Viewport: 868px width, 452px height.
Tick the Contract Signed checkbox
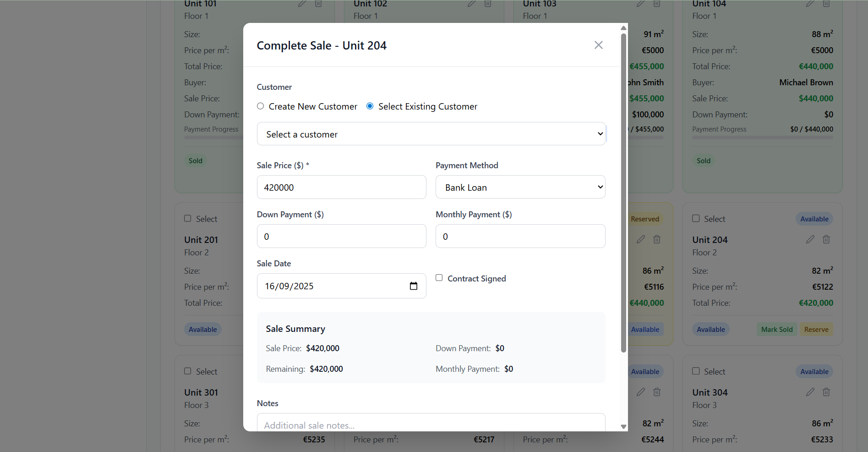coord(439,278)
